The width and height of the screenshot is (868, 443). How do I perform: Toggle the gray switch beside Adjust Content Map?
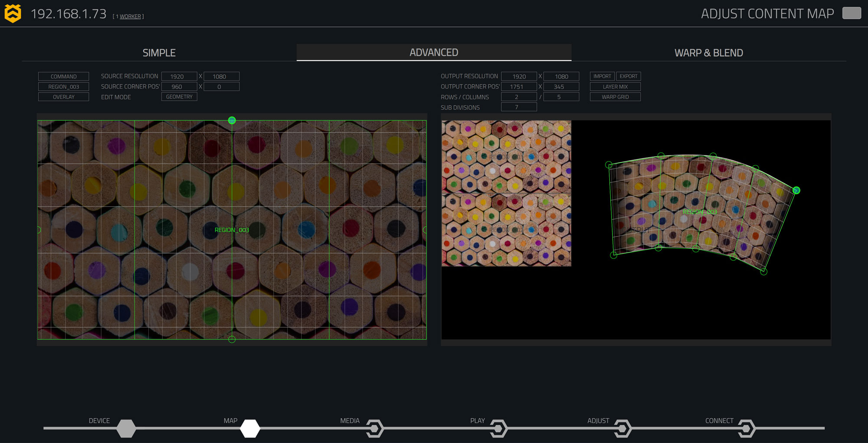(x=851, y=13)
